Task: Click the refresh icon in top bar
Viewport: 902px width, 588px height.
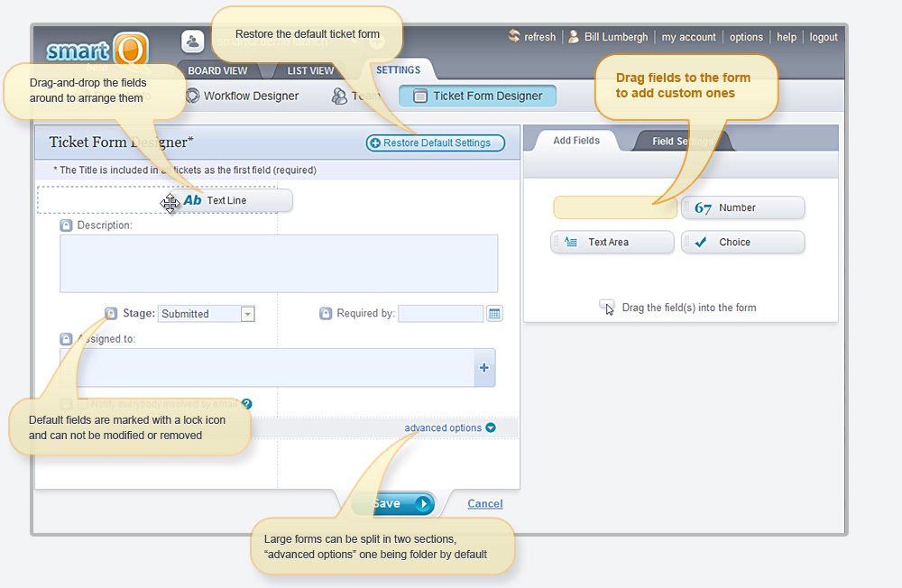Action: [514, 37]
